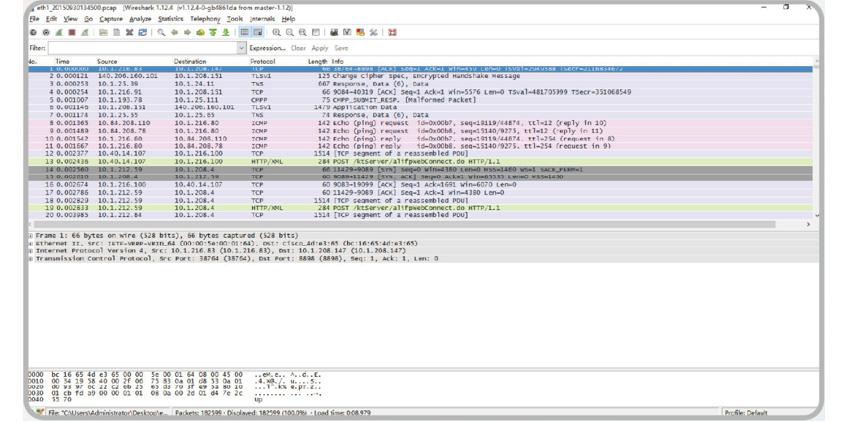
Task: Click the zoom in toolbar icon
Action: click(277, 32)
